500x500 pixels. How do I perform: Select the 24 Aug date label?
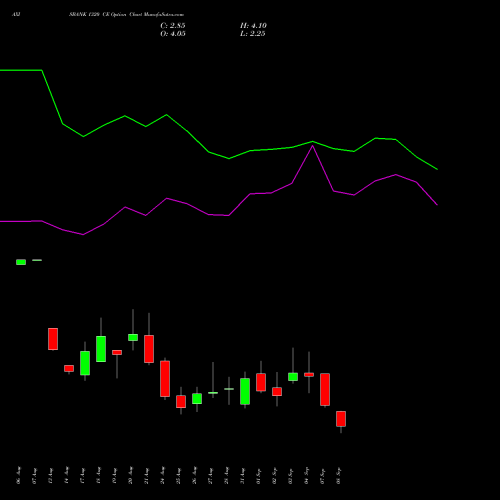click(x=162, y=475)
